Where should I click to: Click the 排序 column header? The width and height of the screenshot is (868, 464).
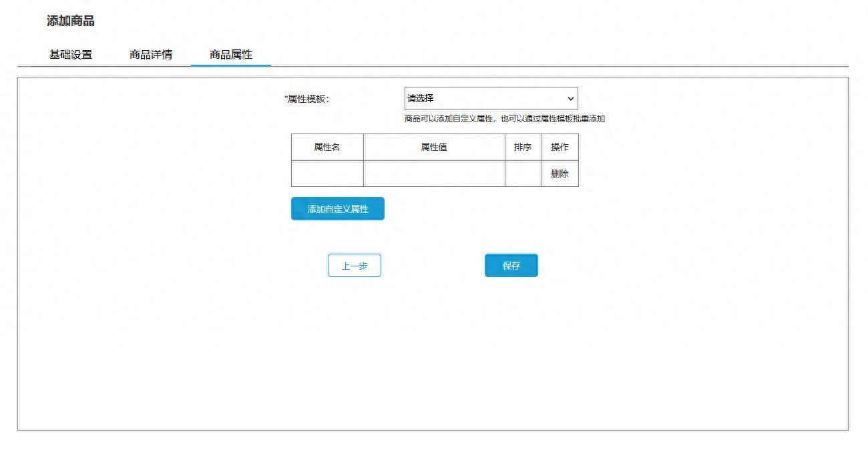[x=523, y=147]
